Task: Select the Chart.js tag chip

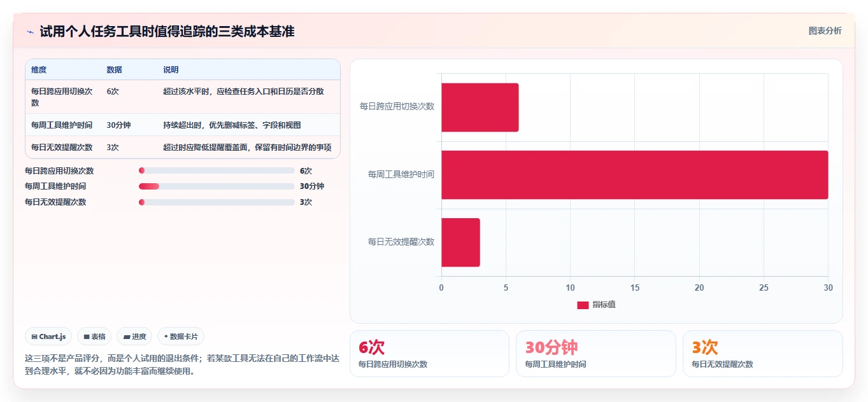Action: pos(48,336)
